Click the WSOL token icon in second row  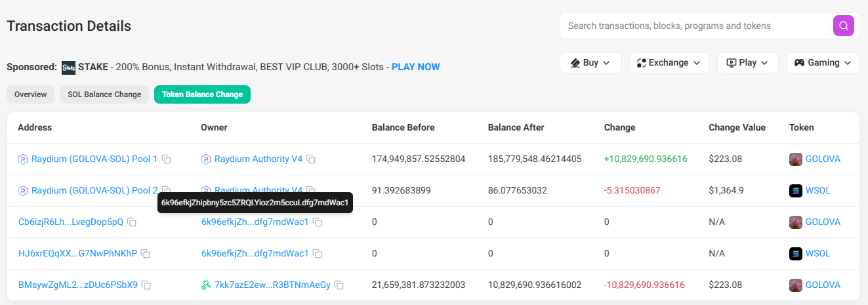pyautogui.click(x=795, y=191)
